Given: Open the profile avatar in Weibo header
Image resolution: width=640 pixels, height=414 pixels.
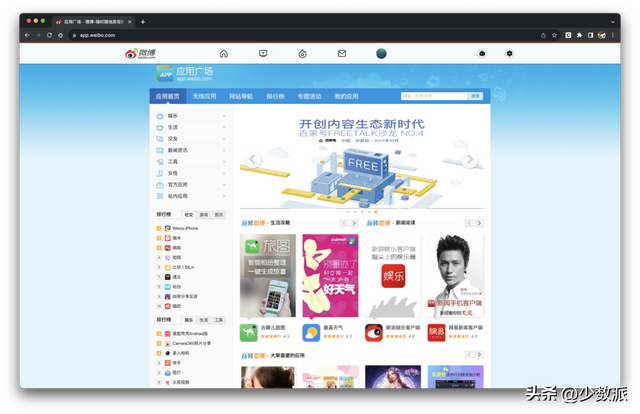Looking at the screenshot, I should coord(381,53).
